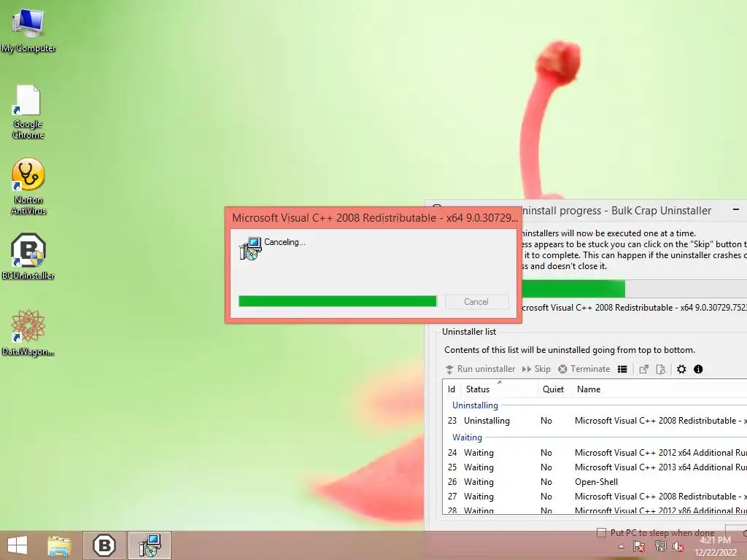This screenshot has height=560, width=747.
Task: Click the Bulk Crap Uninstaller overall progress bar
Action: coord(634,289)
